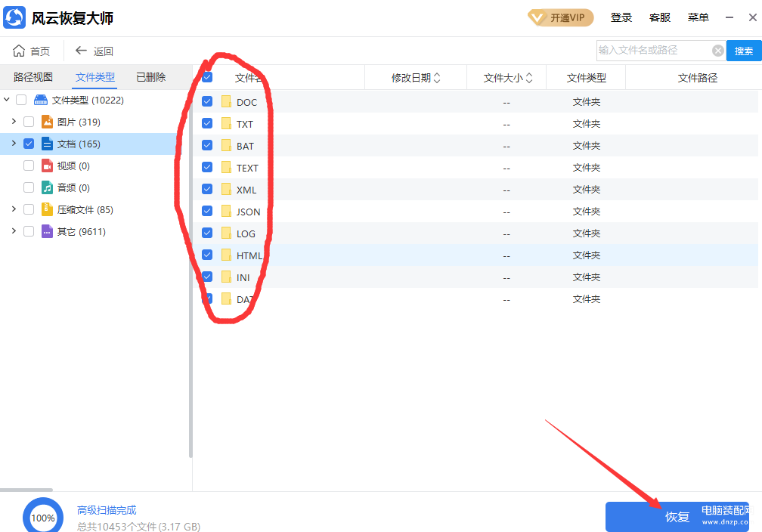Uncheck the JSON folder checkbox
The height and width of the screenshot is (532, 762).
[x=207, y=210]
